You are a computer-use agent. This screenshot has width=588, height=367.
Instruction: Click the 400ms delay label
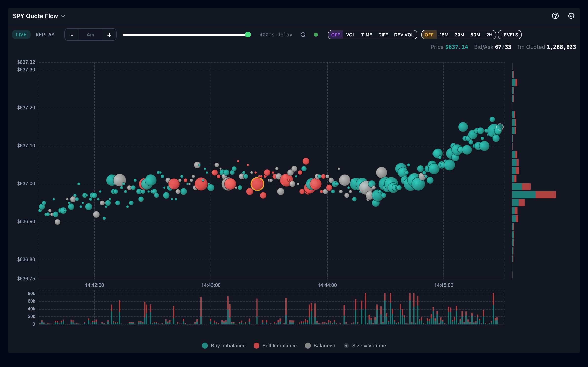click(276, 35)
